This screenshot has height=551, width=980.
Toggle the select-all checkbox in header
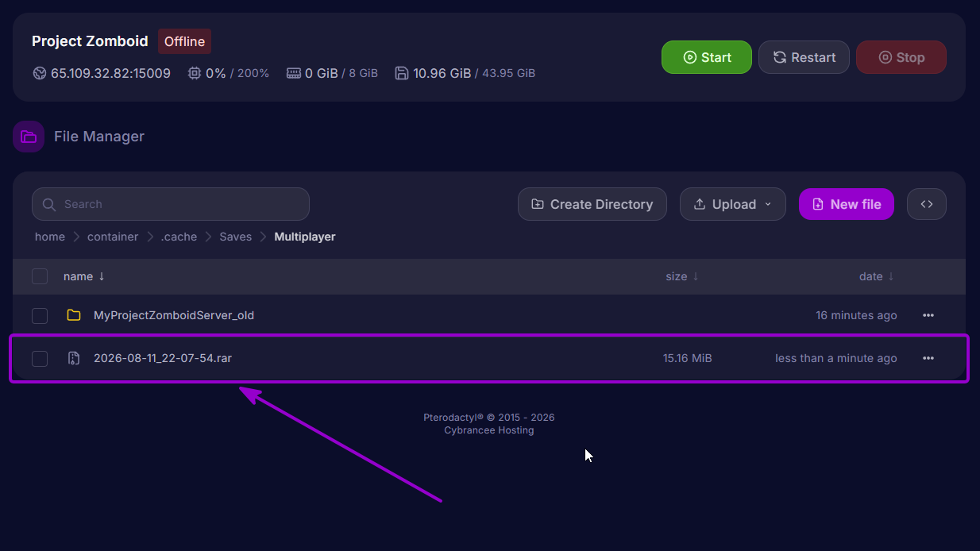coord(40,276)
